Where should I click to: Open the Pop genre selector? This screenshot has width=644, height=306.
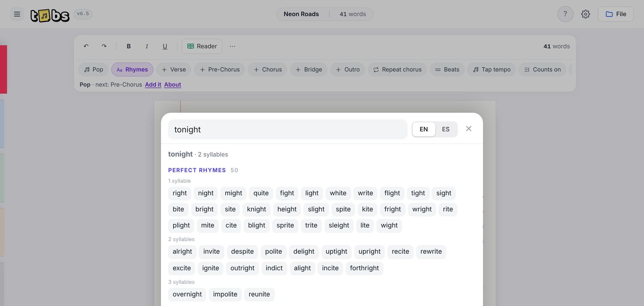[93, 70]
